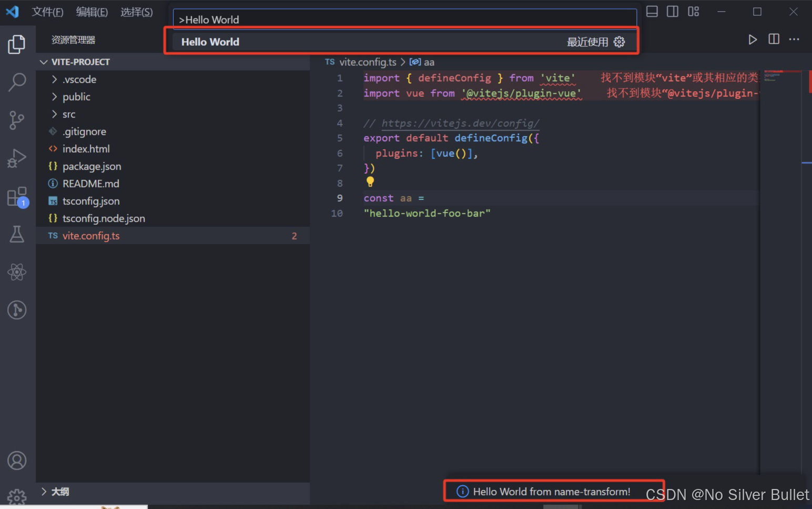Click vite.config.ts in the breadcrumb

(368, 62)
